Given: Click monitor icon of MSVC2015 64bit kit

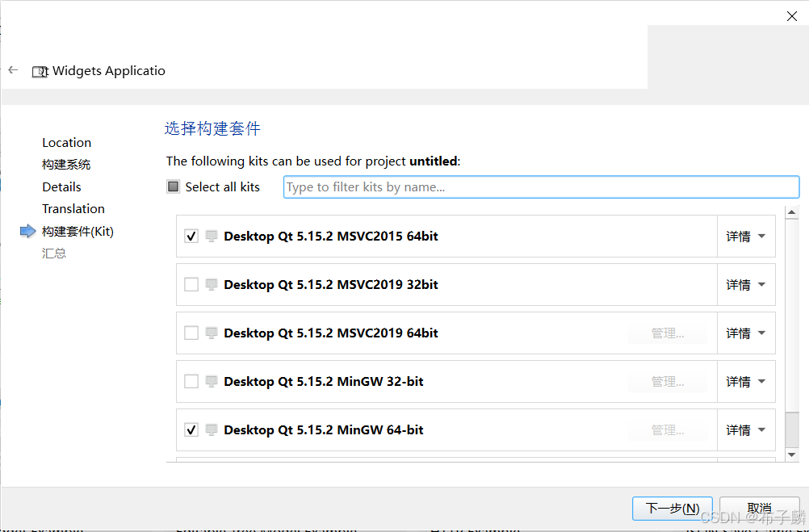Looking at the screenshot, I should (x=211, y=237).
